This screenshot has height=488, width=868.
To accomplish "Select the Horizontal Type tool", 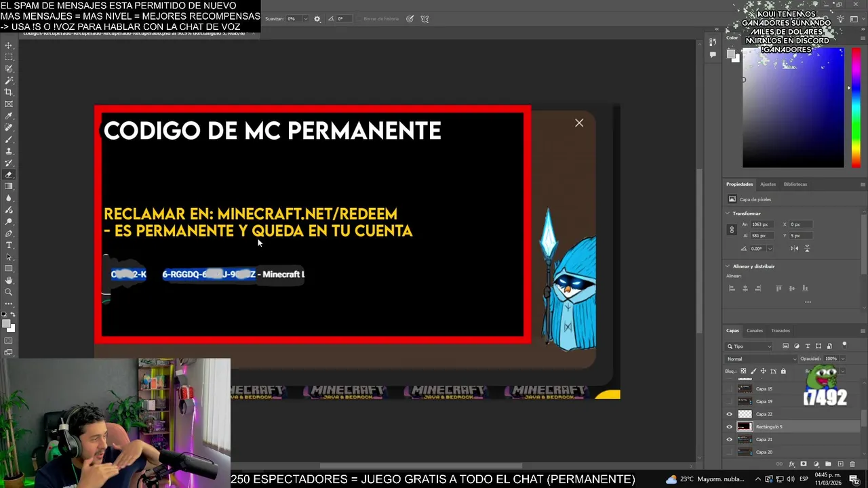I will (x=9, y=245).
